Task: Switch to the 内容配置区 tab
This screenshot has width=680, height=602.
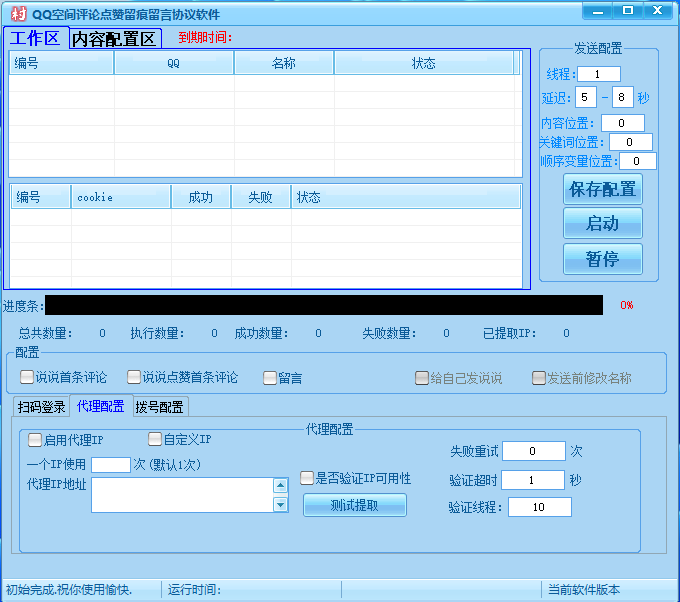Action: [x=115, y=39]
